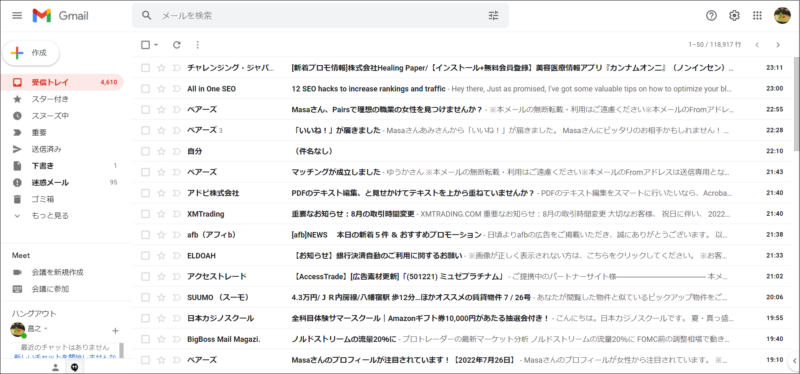Mark 日本カジノスクール email as important
Image resolution: width=800 pixels, height=374 pixels.
coord(177,318)
